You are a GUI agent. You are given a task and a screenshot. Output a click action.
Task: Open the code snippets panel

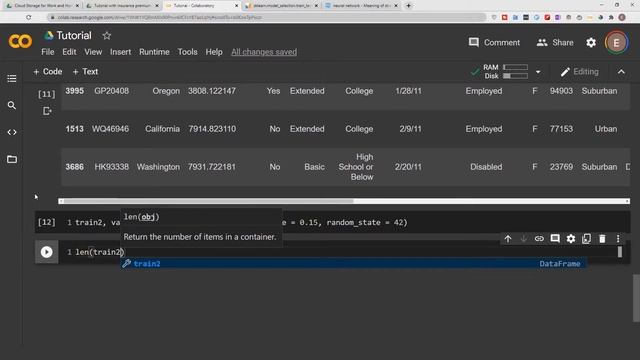coord(12,132)
